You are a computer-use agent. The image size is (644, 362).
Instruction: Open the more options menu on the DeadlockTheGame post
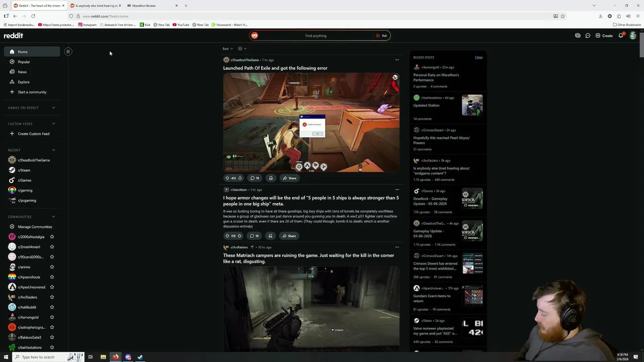[x=397, y=60]
